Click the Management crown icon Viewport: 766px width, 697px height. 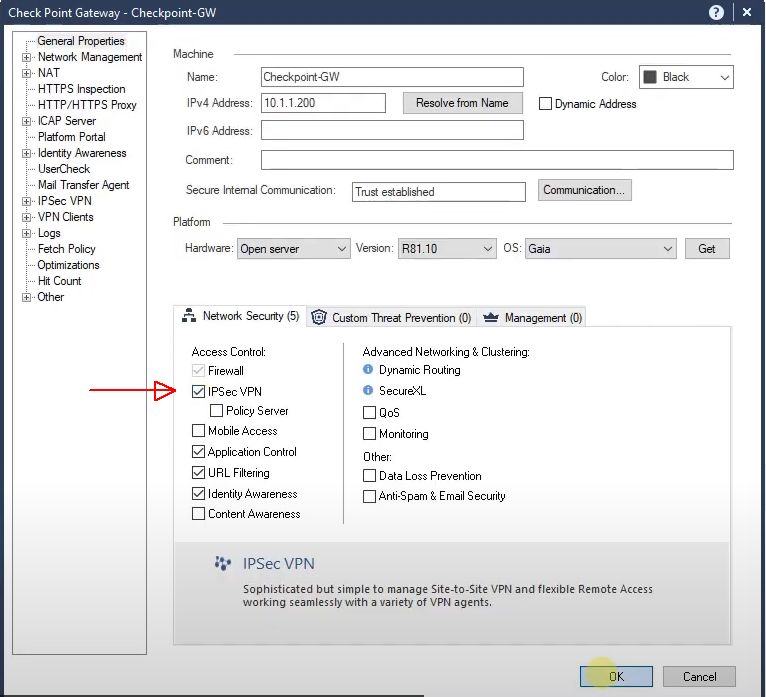tap(490, 317)
